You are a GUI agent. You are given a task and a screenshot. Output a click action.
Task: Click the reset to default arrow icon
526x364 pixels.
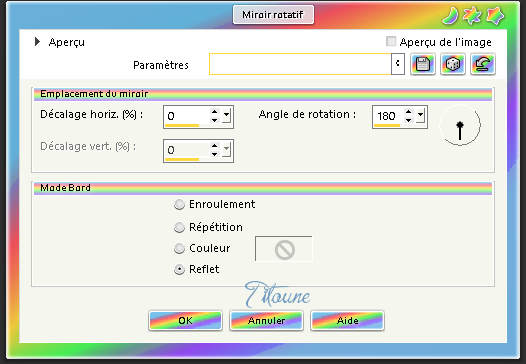click(x=483, y=64)
